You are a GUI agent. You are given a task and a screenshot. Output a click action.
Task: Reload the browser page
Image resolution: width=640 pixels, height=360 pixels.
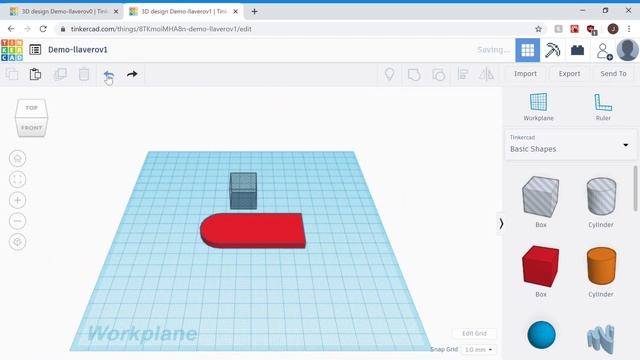43,29
